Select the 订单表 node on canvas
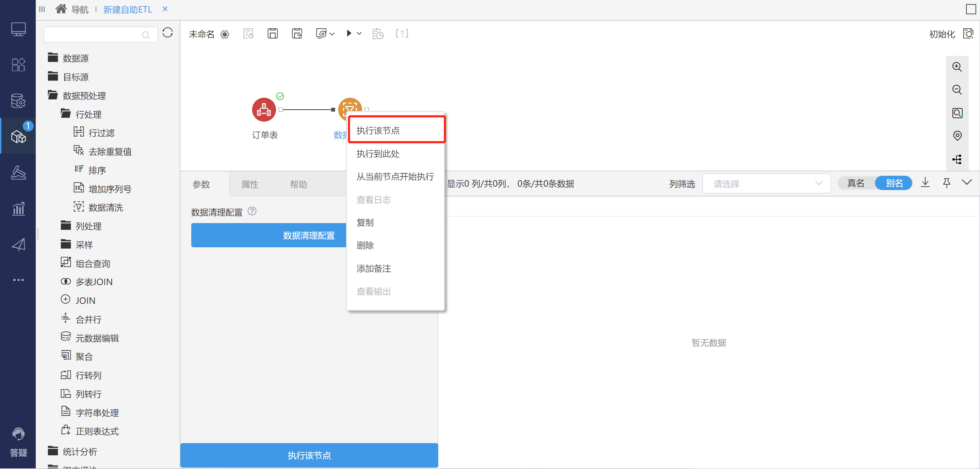The height and width of the screenshot is (469, 980). tap(264, 110)
